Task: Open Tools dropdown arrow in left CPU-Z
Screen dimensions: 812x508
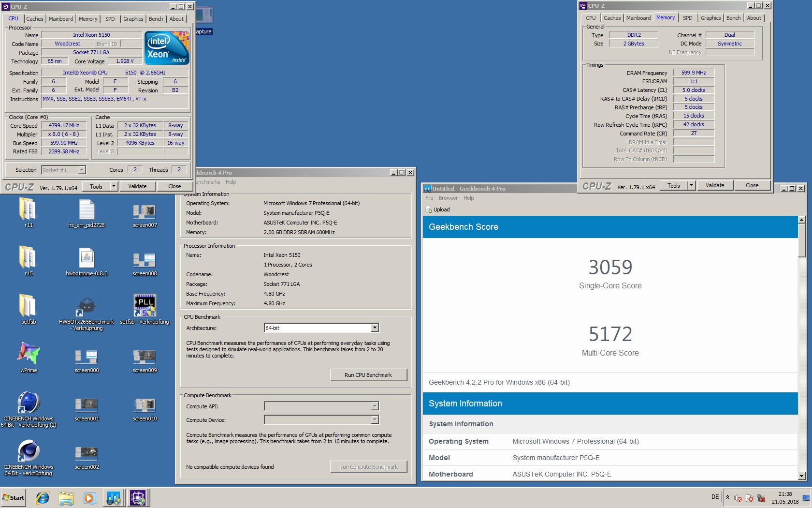Action: [114, 186]
